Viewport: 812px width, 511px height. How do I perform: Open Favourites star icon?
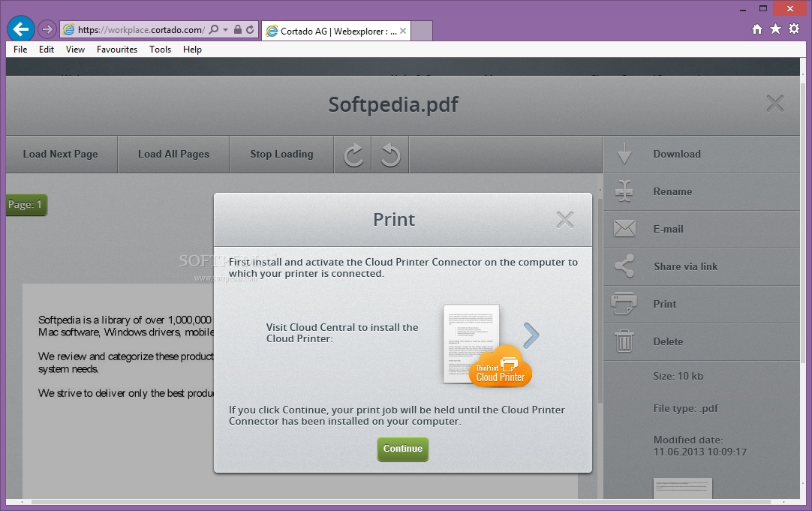(x=775, y=29)
